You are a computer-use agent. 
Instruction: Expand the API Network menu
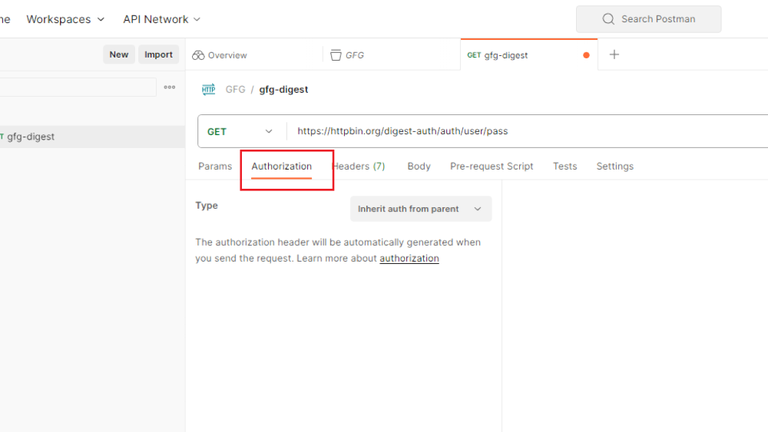[162, 19]
